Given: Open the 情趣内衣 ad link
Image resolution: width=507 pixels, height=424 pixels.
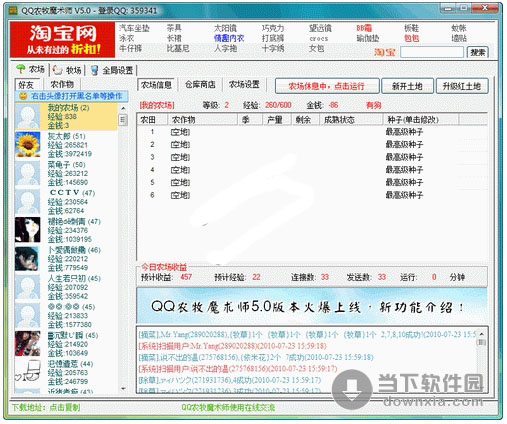Looking at the screenshot, I should pos(229,38).
